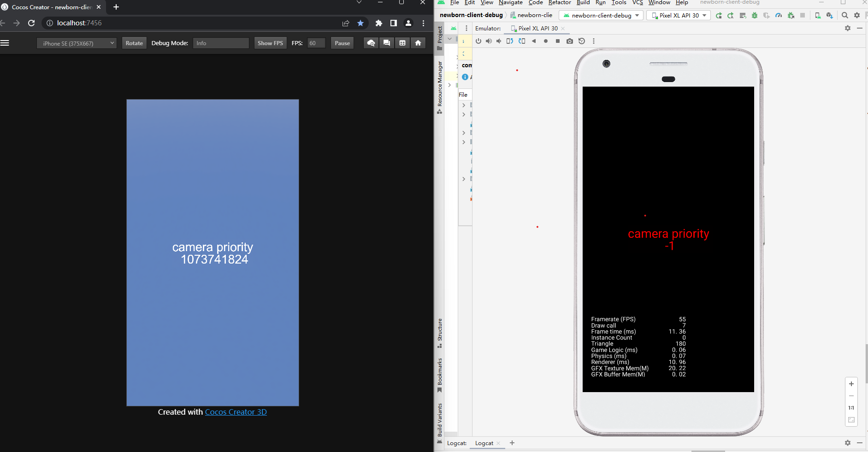Rotate the emulator screen left
The height and width of the screenshot is (452, 868).
[509, 41]
